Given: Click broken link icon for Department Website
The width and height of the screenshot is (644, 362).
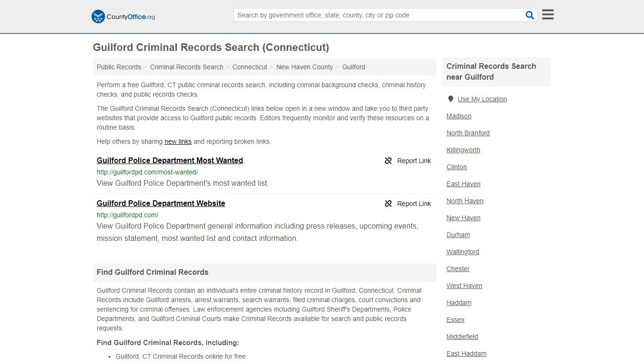Looking at the screenshot, I should [388, 204].
